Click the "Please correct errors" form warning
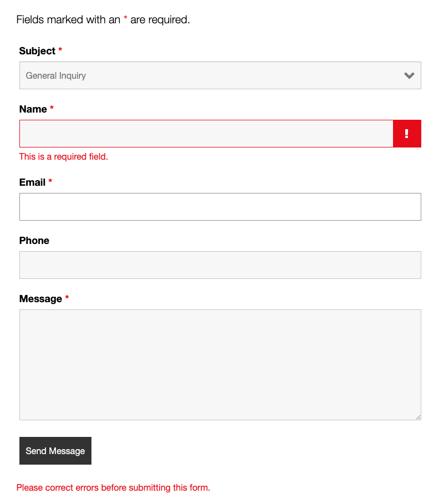 click(113, 487)
